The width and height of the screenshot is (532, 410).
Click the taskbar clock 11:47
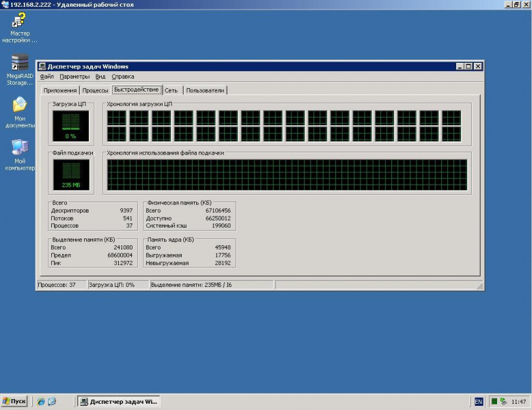pyautogui.click(x=518, y=402)
